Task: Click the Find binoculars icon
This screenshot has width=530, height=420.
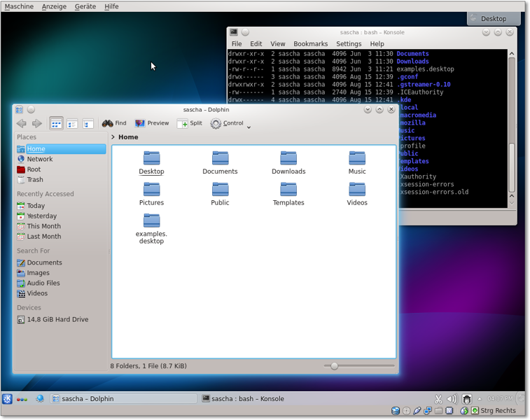Action: coord(107,123)
